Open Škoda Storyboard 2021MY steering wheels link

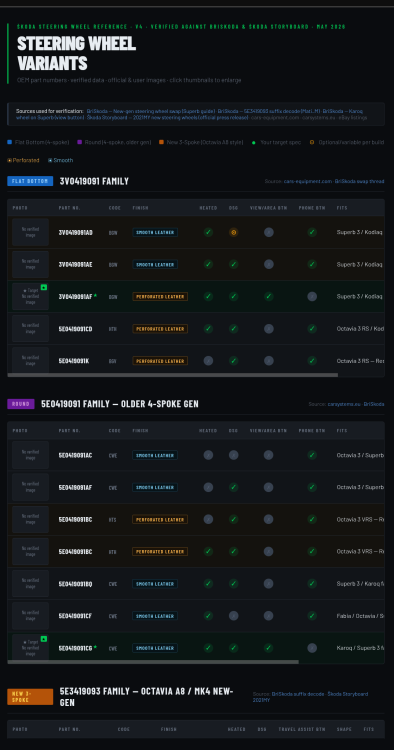[167, 117]
